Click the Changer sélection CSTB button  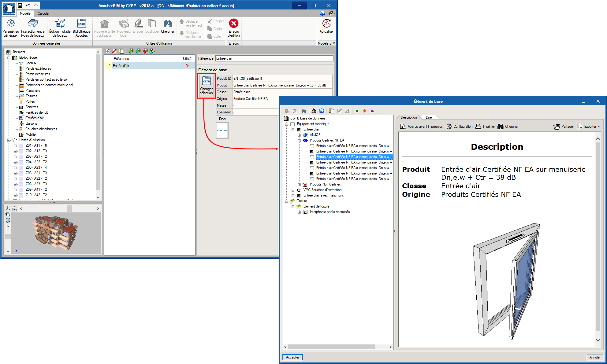[x=207, y=86]
